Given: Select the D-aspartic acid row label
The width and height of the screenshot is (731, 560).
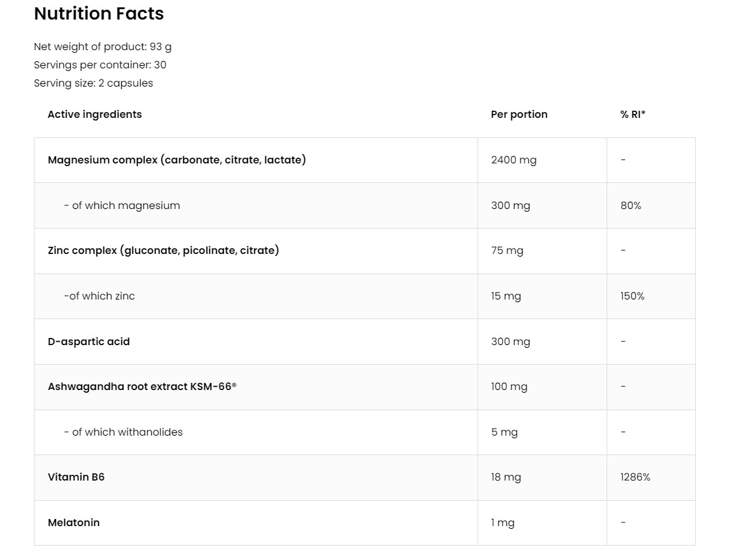Looking at the screenshot, I should [89, 342].
